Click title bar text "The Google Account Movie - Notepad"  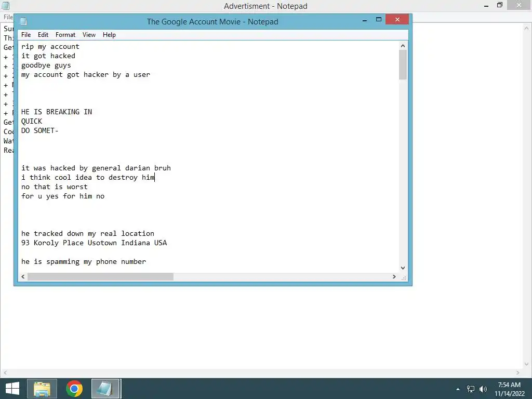[x=212, y=22]
